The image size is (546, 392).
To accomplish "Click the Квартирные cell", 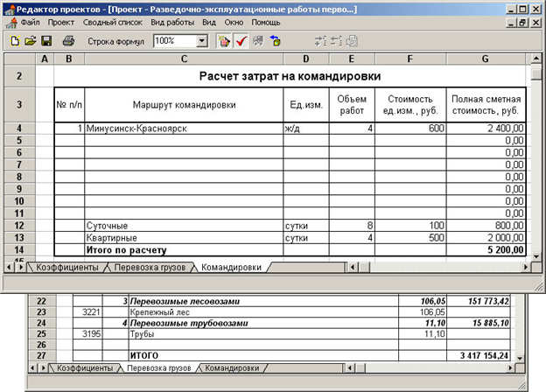I will 184,238.
